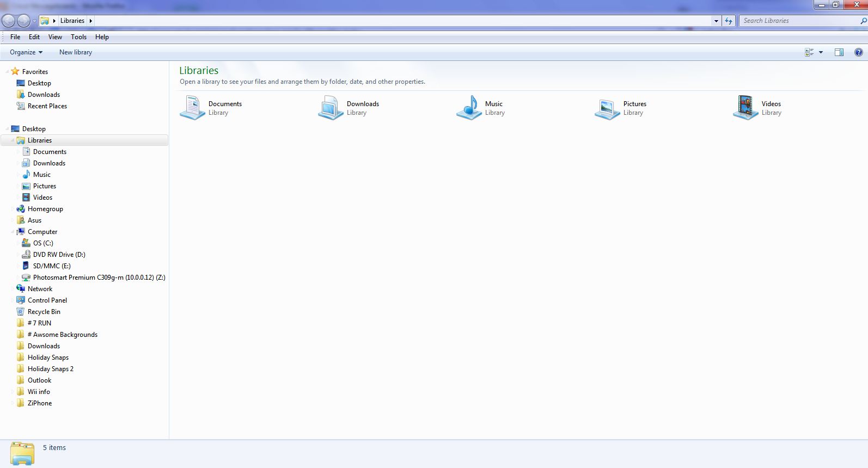
Task: Open the Videos library icon
Action: click(745, 107)
